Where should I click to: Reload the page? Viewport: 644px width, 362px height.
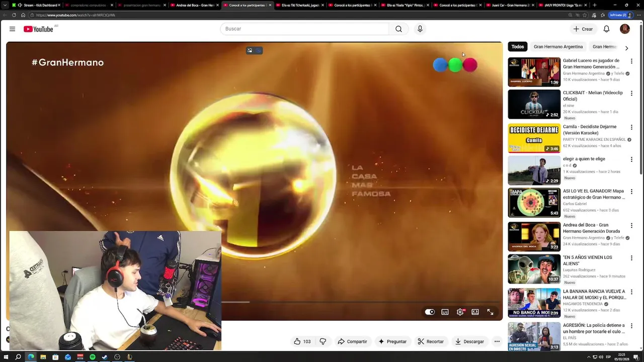click(x=14, y=15)
